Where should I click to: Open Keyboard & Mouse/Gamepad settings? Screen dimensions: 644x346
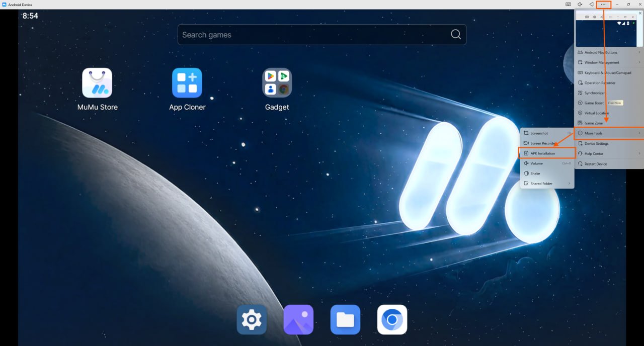[x=609, y=73]
